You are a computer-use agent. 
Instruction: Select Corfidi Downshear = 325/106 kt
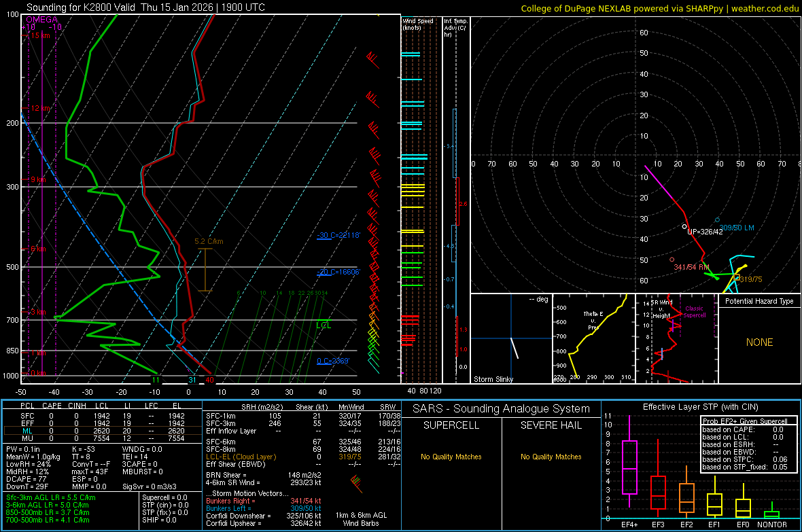tap(264, 516)
